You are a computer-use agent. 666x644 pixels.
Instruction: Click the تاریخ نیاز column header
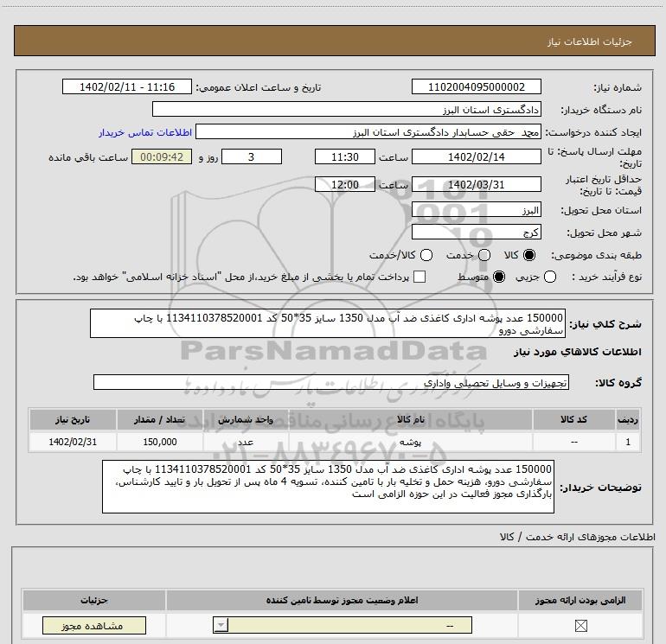tap(73, 419)
